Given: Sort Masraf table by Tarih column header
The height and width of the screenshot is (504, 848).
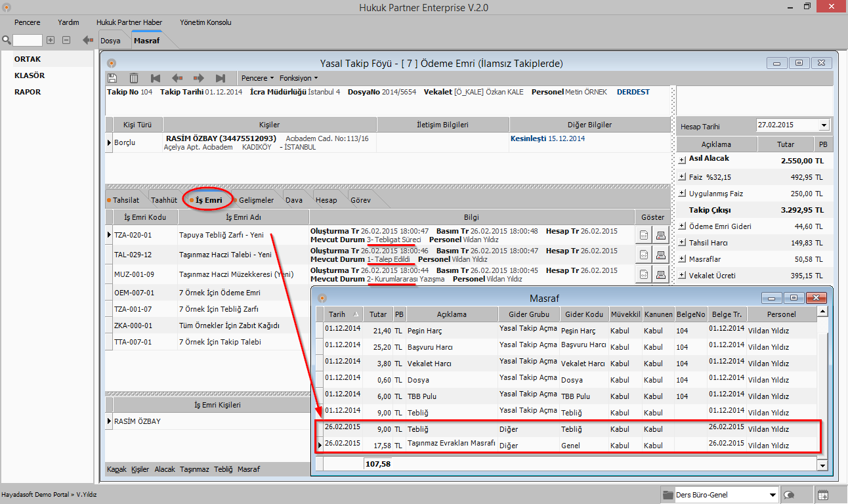Looking at the screenshot, I should coord(343,314).
